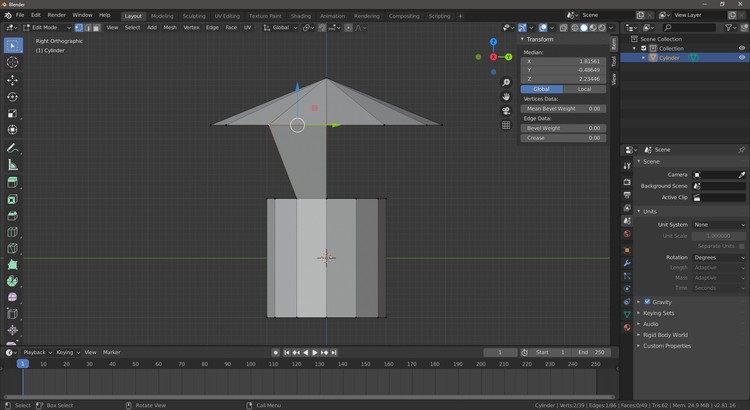This screenshot has height=410, width=750.
Task: Open the Rotation units dropdown
Action: pyautogui.click(x=718, y=257)
